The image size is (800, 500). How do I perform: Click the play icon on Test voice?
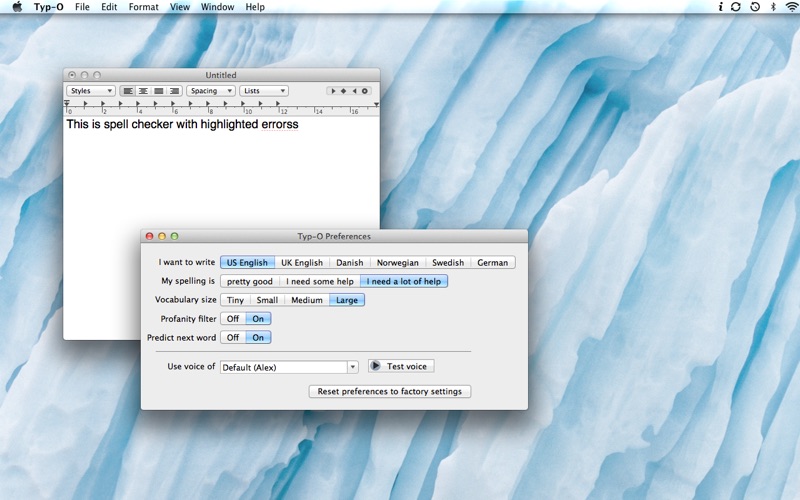click(x=375, y=366)
